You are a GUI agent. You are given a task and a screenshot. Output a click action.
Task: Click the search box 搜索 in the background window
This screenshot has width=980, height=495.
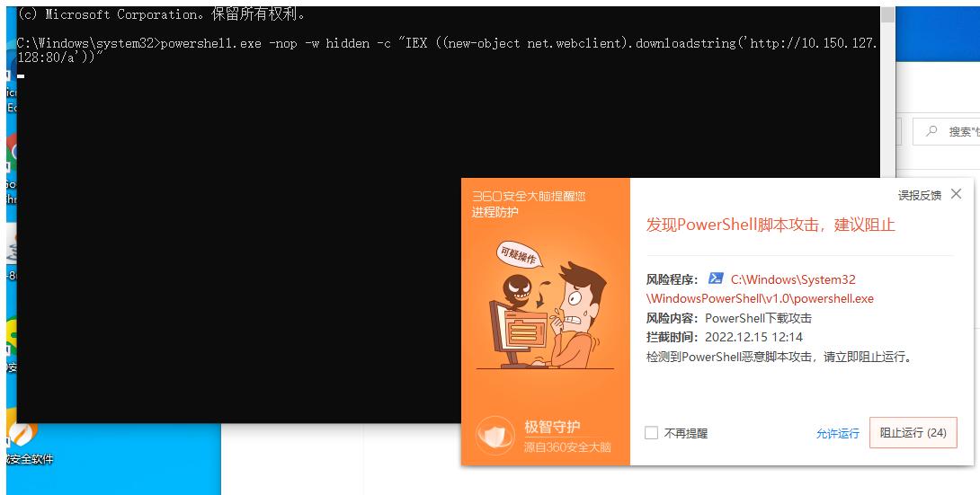(x=946, y=132)
